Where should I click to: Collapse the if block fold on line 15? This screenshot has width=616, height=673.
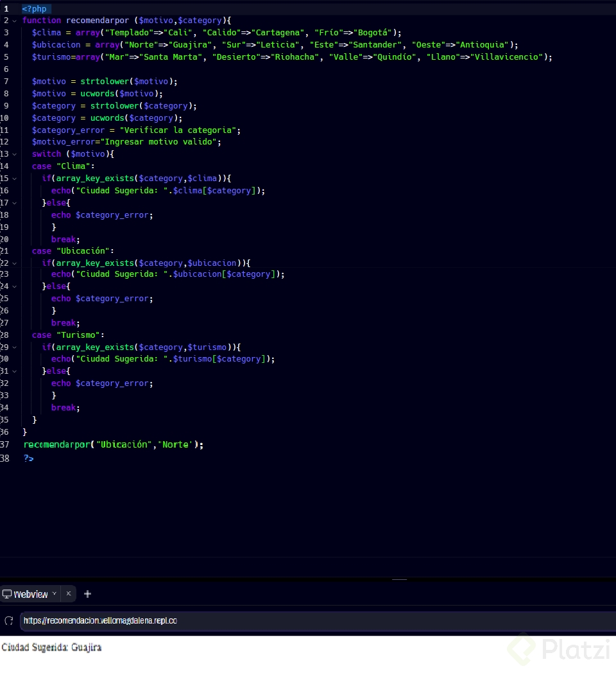point(15,179)
